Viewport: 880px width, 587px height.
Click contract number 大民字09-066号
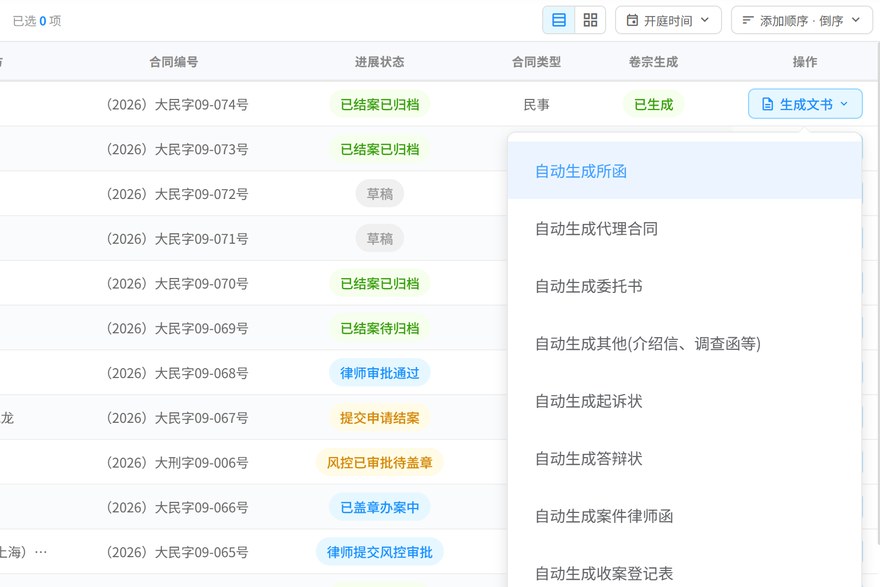click(177, 507)
